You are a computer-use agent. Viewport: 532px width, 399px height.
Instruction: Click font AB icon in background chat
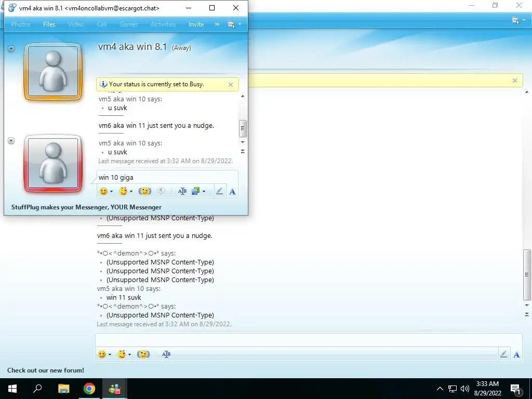tap(166, 354)
